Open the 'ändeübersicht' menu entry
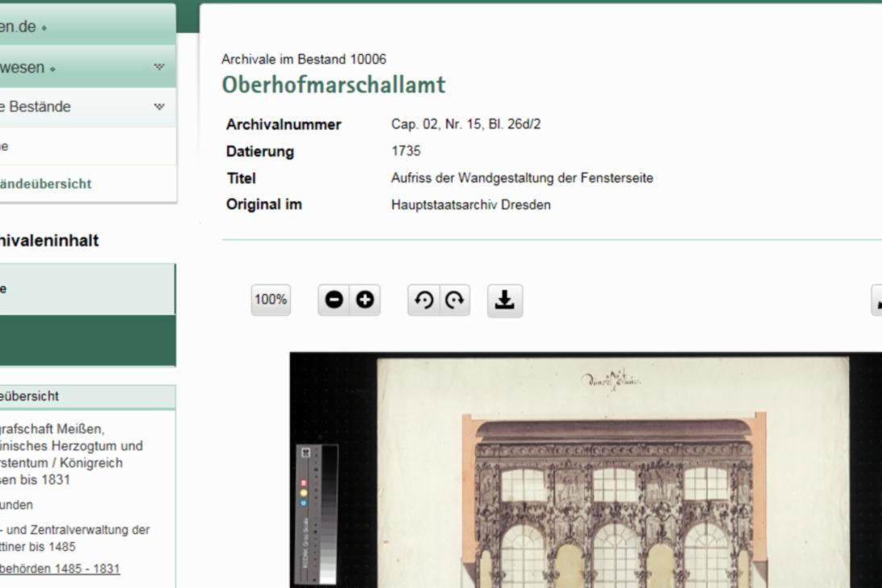The width and height of the screenshot is (882, 588). tap(45, 184)
